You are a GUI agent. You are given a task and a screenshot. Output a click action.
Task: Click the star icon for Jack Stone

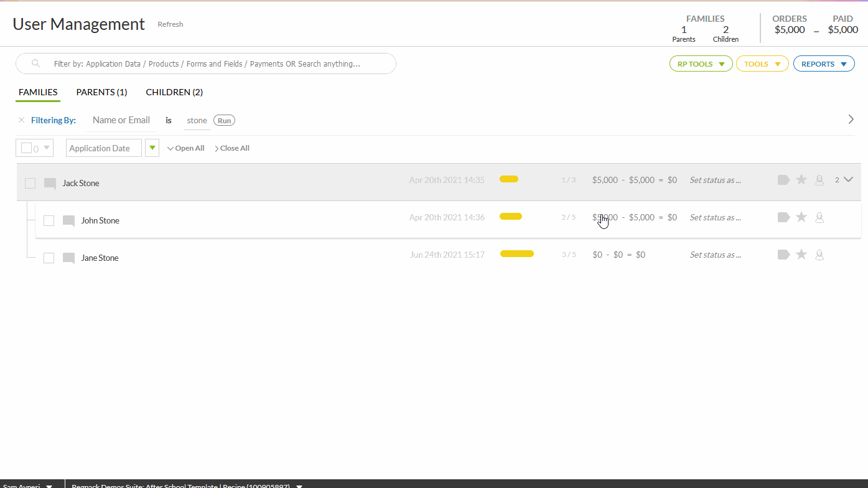(801, 180)
